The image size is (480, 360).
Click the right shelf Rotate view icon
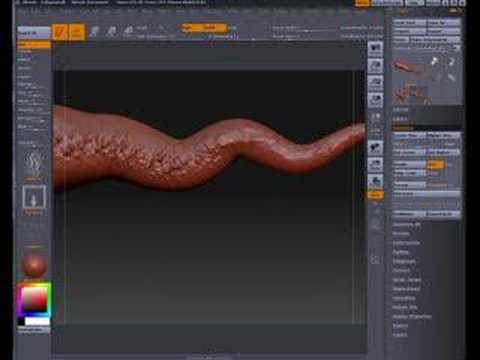coord(376,181)
